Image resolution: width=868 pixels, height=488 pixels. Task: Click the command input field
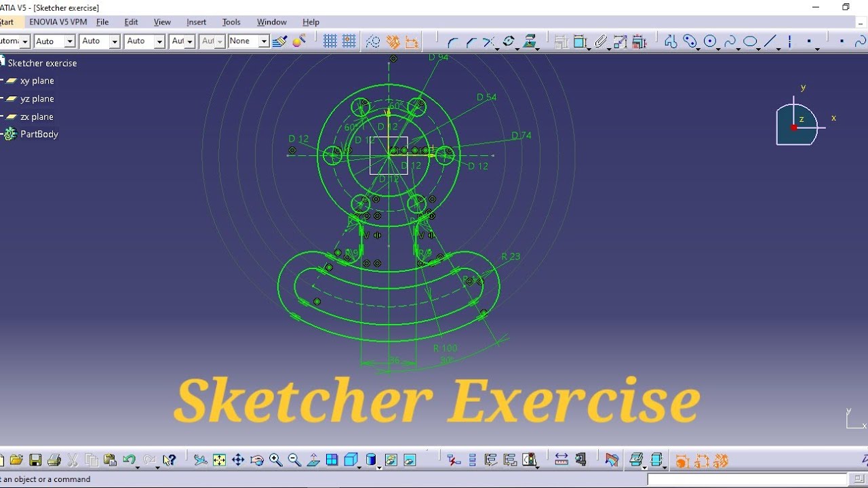click(747, 479)
